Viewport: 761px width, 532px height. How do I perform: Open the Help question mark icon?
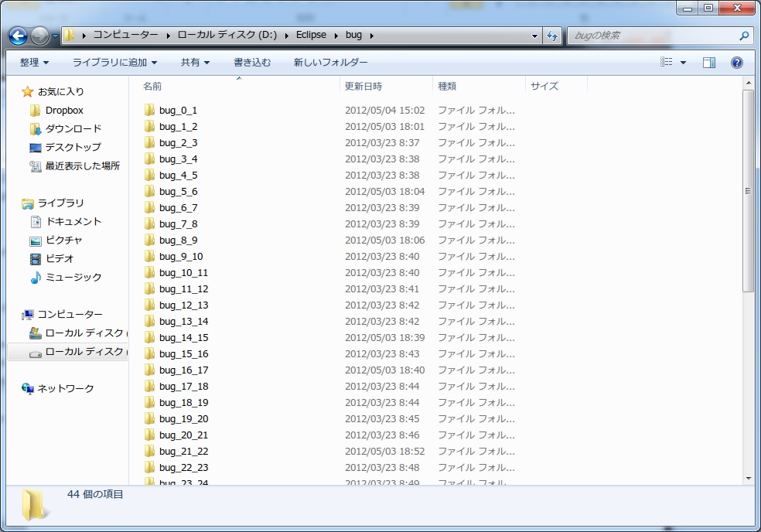[736, 62]
